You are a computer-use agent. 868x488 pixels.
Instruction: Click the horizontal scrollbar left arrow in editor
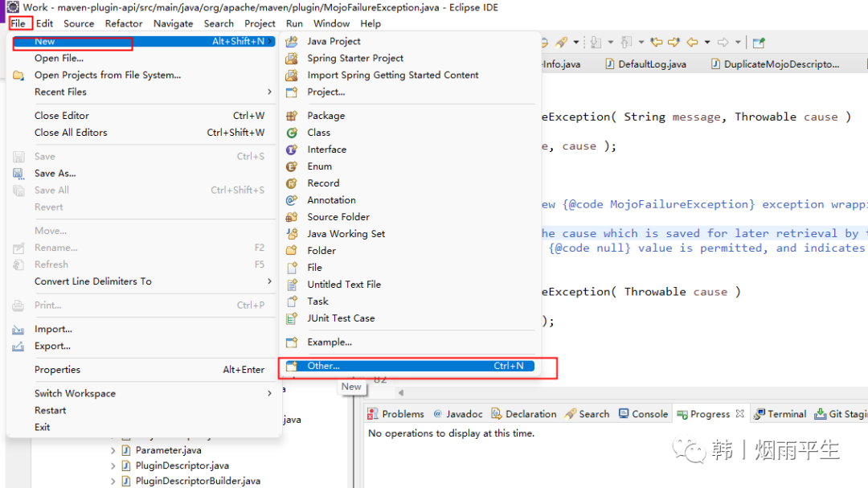pos(401,392)
